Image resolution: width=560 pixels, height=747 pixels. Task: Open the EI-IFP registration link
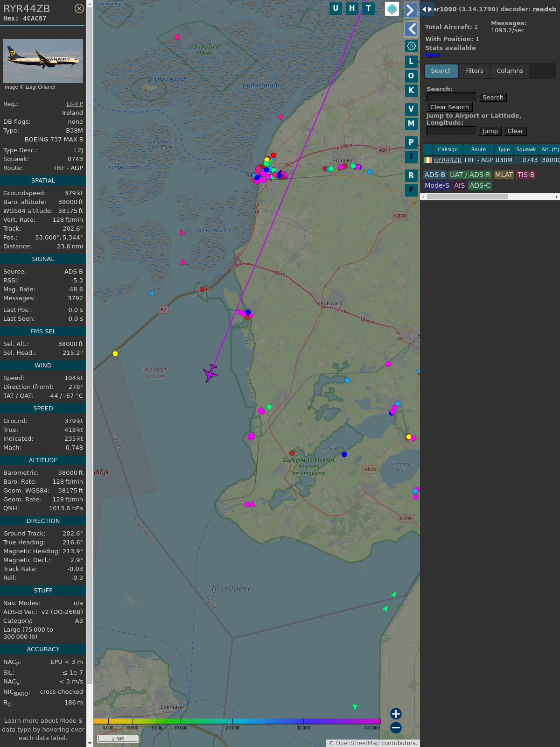coord(74,104)
